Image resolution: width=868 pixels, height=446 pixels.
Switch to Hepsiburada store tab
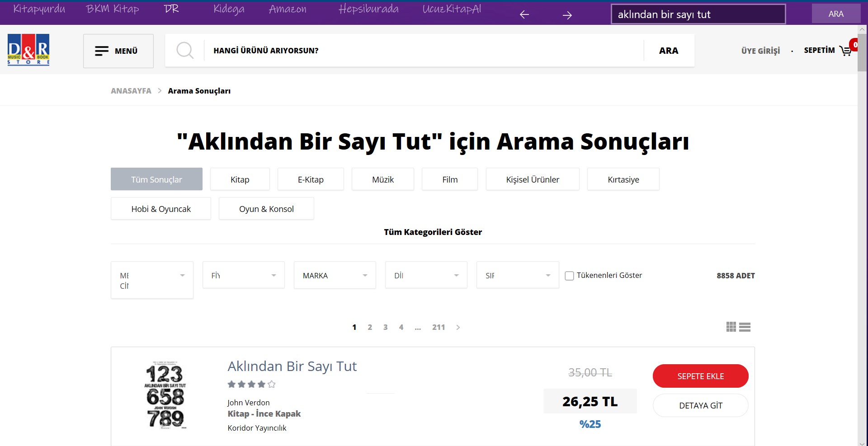click(x=368, y=9)
